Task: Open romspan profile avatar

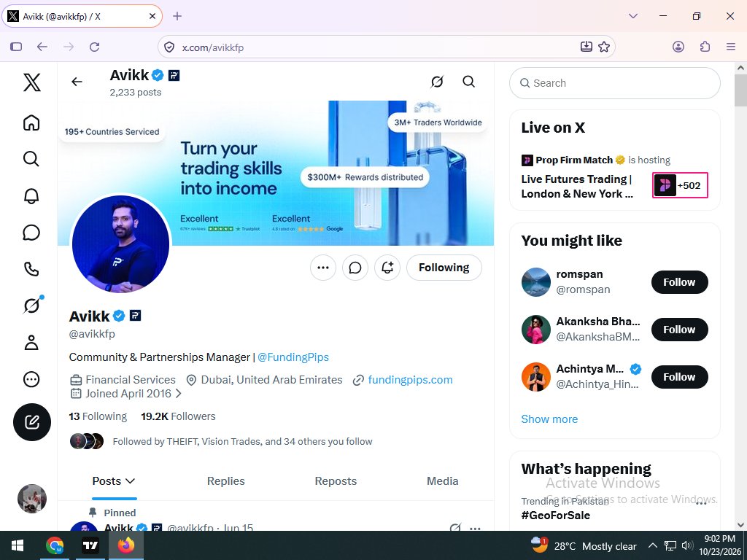Action: 536,282
